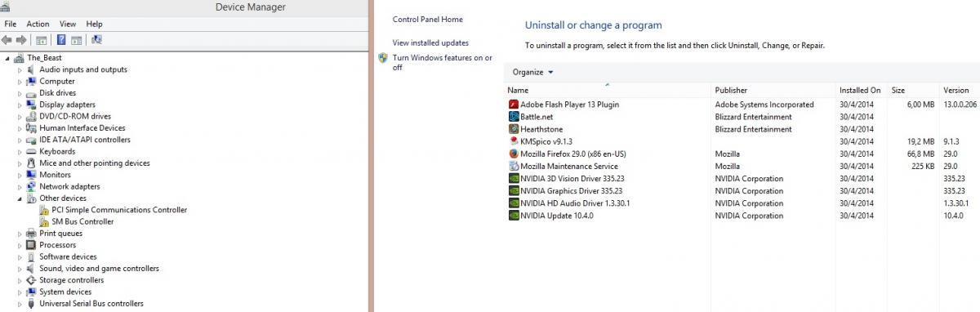The width and height of the screenshot is (980, 312).
Task: Select the NVIDIA 3D Vision Driver 335.23 row
Action: pyautogui.click(x=742, y=178)
